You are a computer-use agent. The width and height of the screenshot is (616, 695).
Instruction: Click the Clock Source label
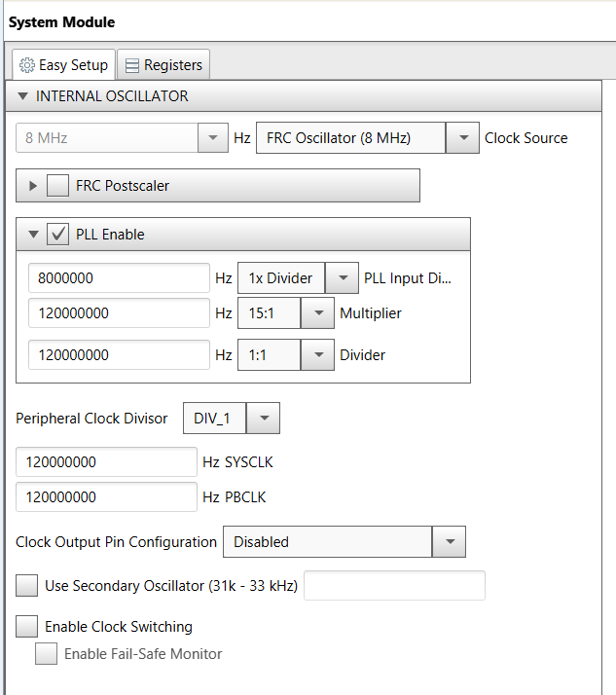click(526, 138)
